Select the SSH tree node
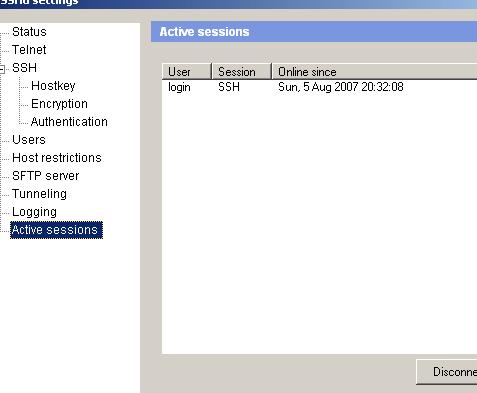This screenshot has width=477, height=393. tap(24, 68)
